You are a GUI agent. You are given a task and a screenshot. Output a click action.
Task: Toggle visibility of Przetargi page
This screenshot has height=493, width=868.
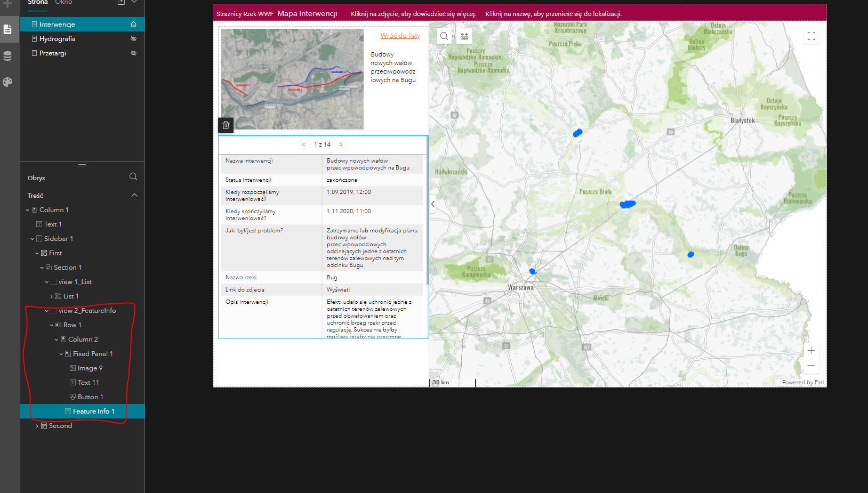click(134, 53)
